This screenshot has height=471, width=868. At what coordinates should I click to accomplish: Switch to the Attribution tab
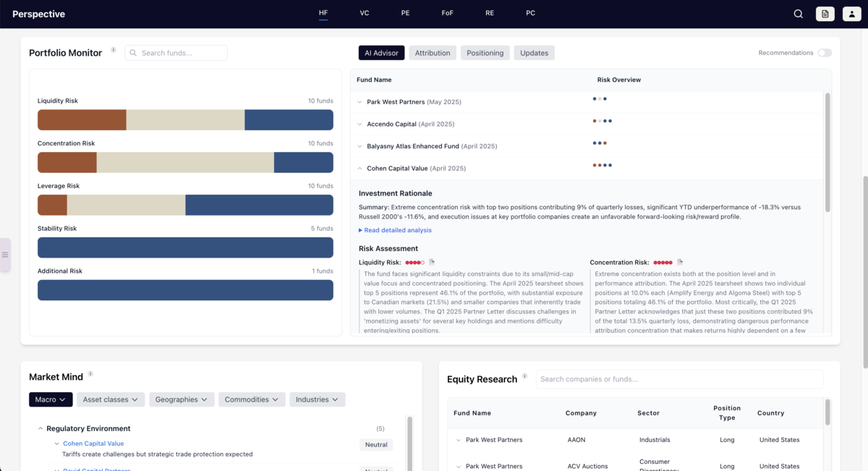click(432, 52)
